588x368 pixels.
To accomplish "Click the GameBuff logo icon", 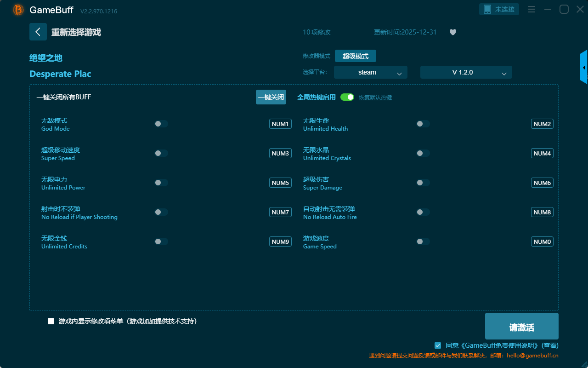I will (x=18, y=10).
